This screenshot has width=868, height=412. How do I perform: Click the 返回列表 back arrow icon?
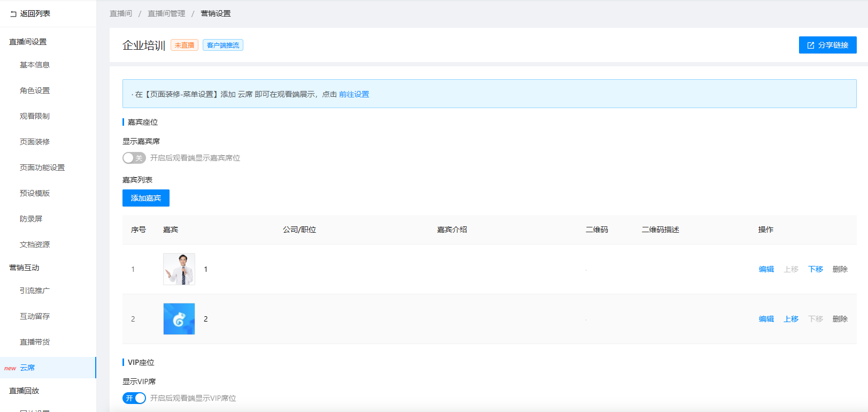click(x=13, y=14)
